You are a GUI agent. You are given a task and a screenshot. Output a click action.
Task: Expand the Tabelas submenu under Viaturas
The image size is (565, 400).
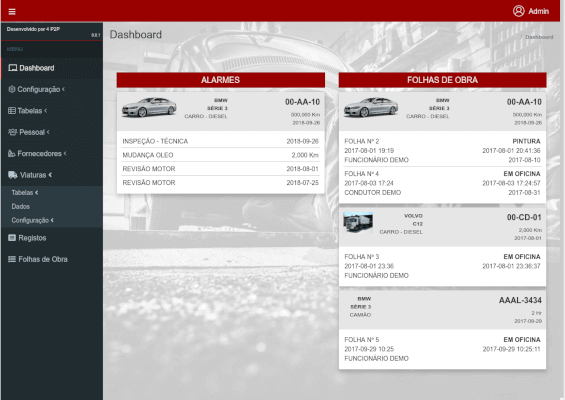coord(25,192)
